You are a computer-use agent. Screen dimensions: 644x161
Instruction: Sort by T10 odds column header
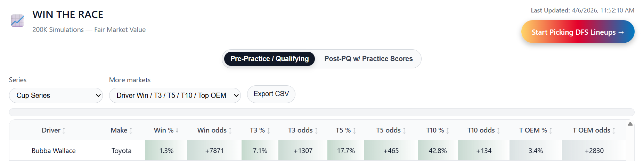click(481, 130)
